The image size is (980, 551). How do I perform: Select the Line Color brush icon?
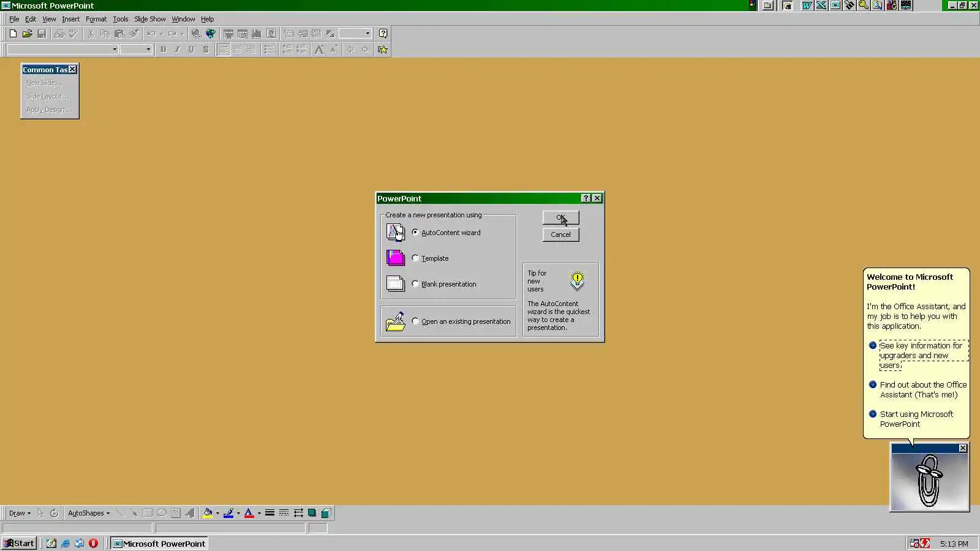point(228,513)
